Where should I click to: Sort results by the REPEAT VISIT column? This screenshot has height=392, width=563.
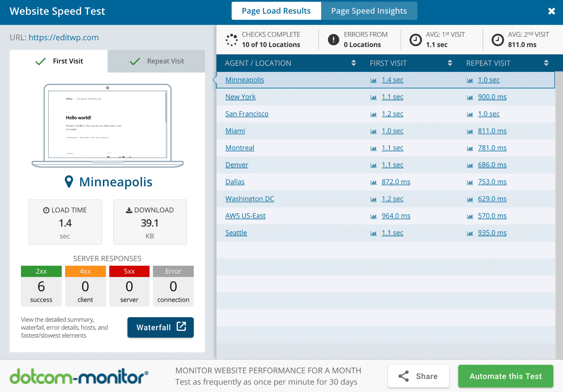pyautogui.click(x=546, y=63)
